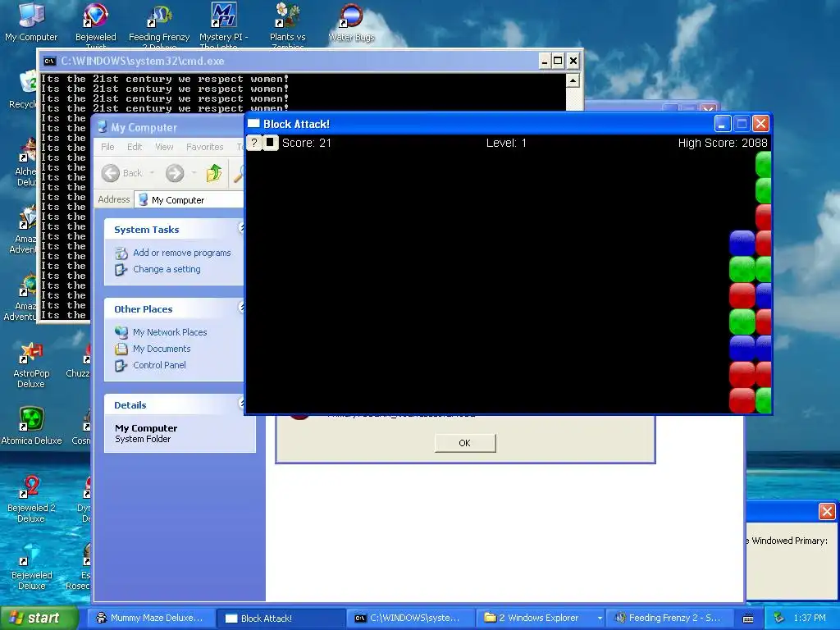Select the Alchemy Deluxe desktop icon
This screenshot has width=840, height=630.
point(25,163)
